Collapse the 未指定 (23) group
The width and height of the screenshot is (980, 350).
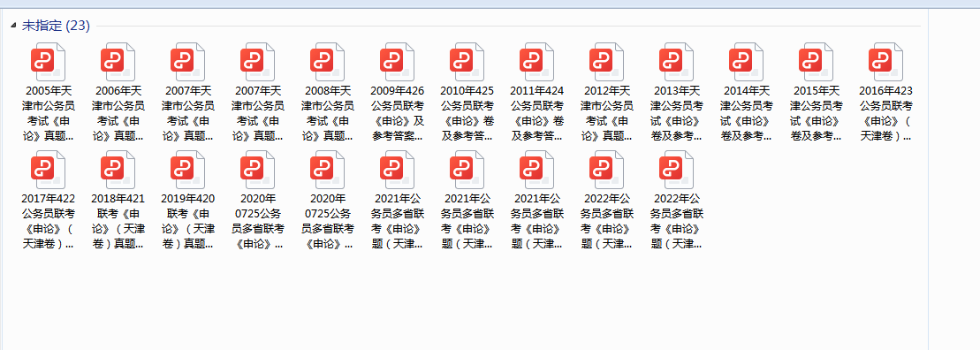pos(14,26)
